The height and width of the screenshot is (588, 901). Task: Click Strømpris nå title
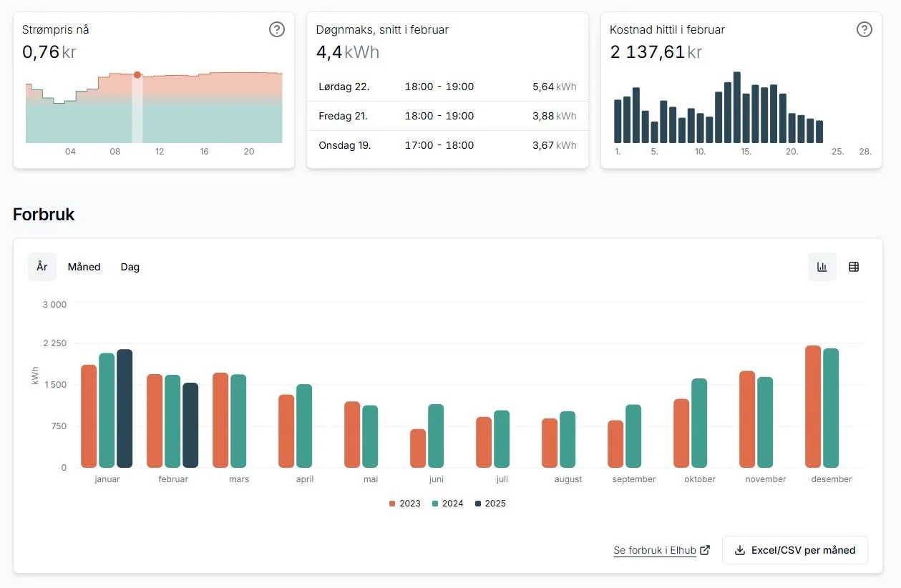[56, 29]
